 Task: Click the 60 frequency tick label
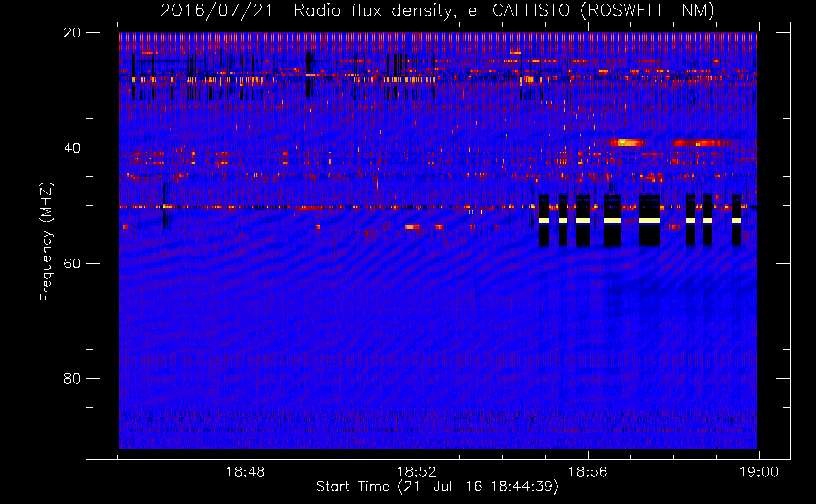coord(72,264)
